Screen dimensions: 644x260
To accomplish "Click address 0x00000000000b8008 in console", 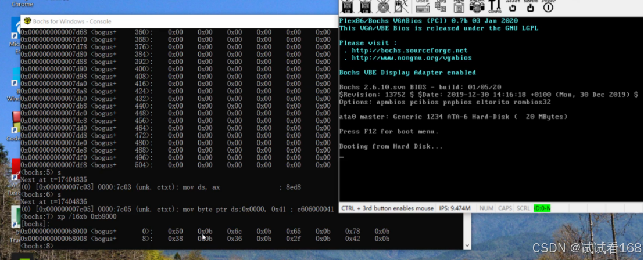I will [53, 239].
